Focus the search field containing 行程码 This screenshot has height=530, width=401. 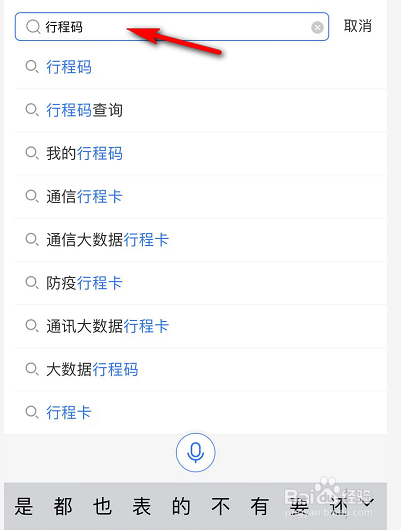[172, 27]
